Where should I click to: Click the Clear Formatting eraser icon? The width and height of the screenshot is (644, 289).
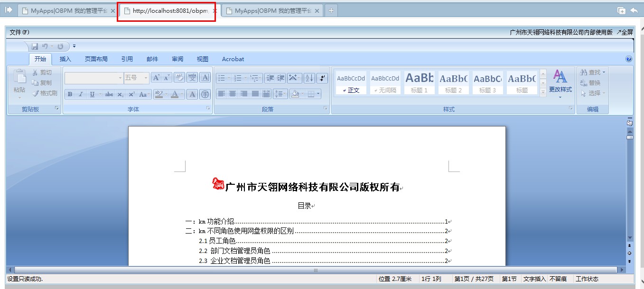(x=179, y=78)
